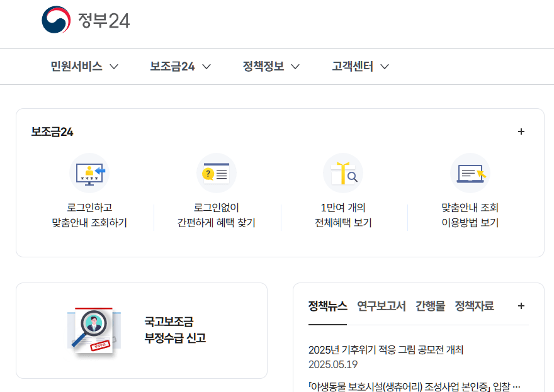Click the plus next to 정책자료 tabs
The width and height of the screenshot is (554, 392).
point(521,306)
